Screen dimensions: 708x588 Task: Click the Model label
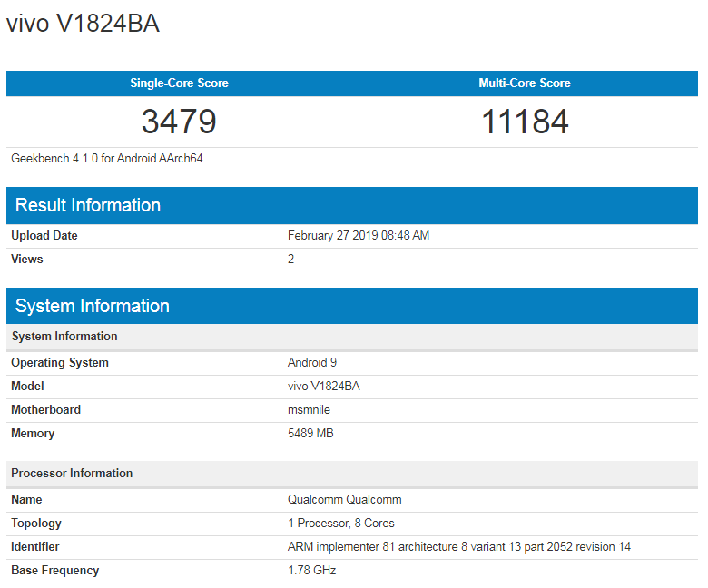(x=27, y=387)
